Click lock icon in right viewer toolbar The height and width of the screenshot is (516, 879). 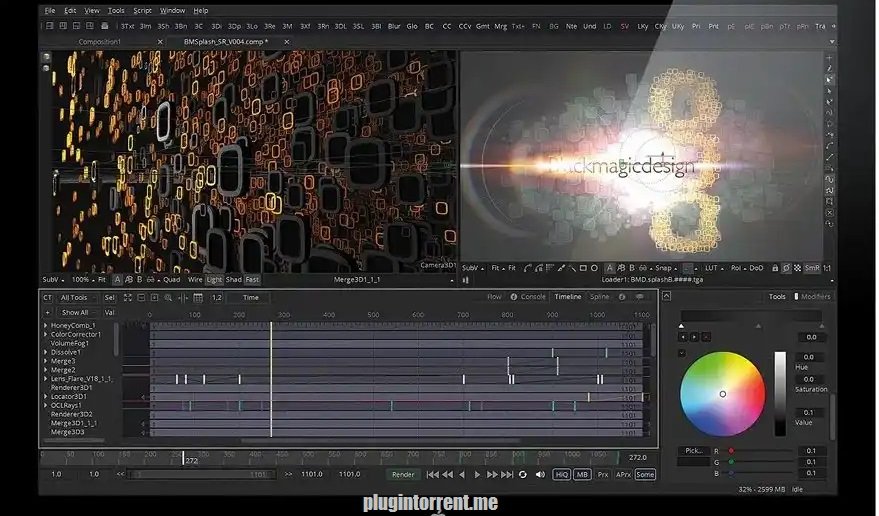[x=775, y=269]
